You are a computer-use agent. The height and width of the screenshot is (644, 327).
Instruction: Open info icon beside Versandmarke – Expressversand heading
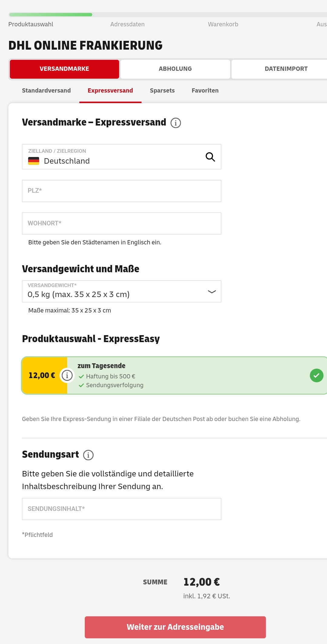pos(176,123)
